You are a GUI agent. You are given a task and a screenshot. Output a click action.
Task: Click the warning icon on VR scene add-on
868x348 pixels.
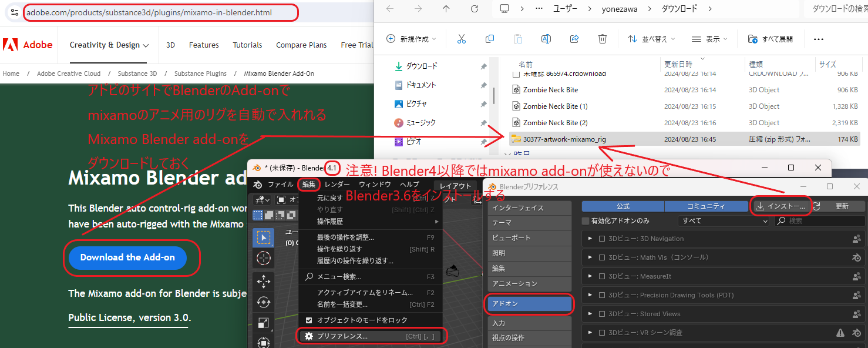coord(840,333)
